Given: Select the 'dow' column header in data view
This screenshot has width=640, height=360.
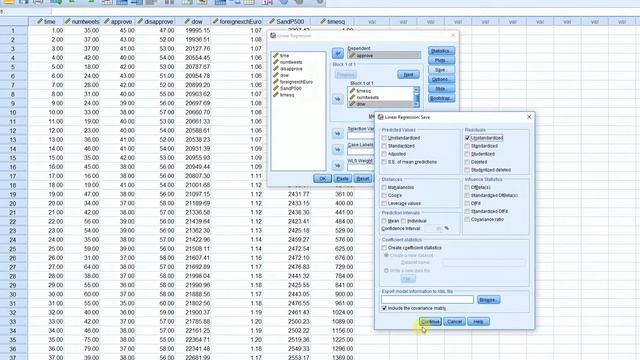Looking at the screenshot, I should pos(193,21).
